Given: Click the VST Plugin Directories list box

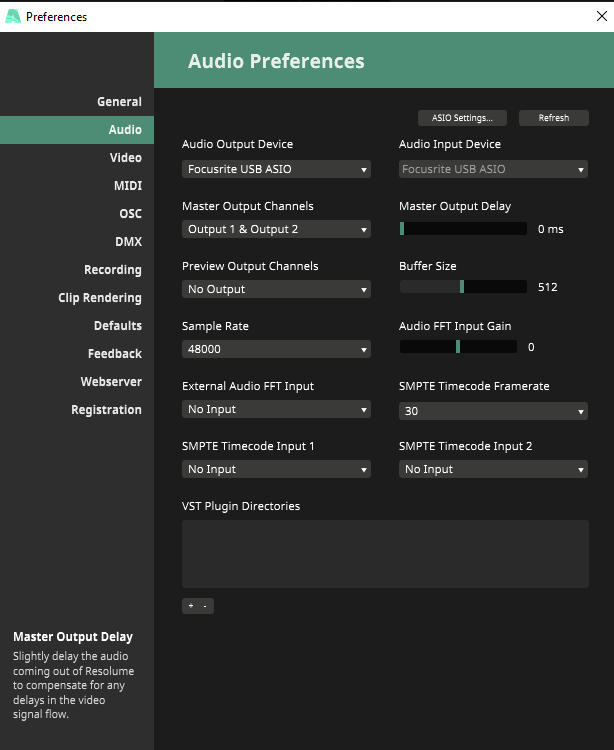Looking at the screenshot, I should pos(385,553).
